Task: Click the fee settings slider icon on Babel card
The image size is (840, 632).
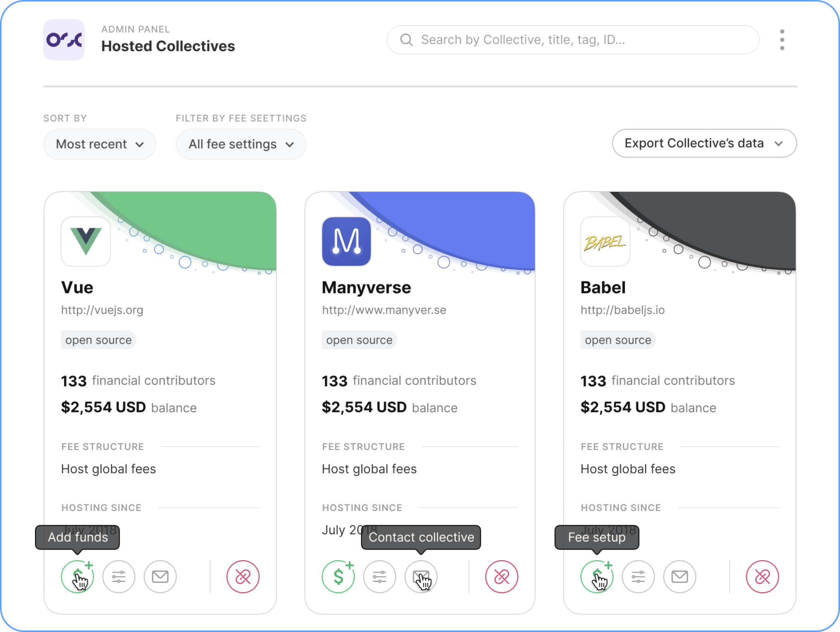Action: click(639, 575)
